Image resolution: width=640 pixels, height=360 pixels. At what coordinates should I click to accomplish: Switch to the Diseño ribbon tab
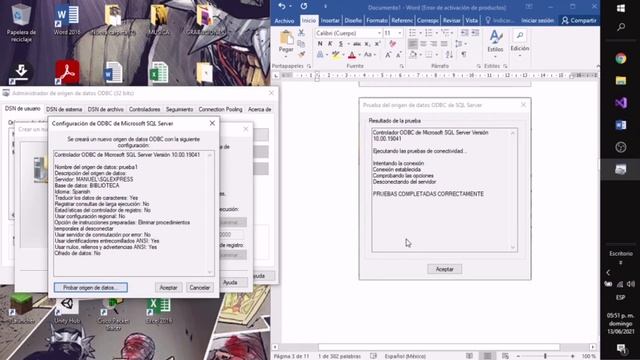point(353,20)
